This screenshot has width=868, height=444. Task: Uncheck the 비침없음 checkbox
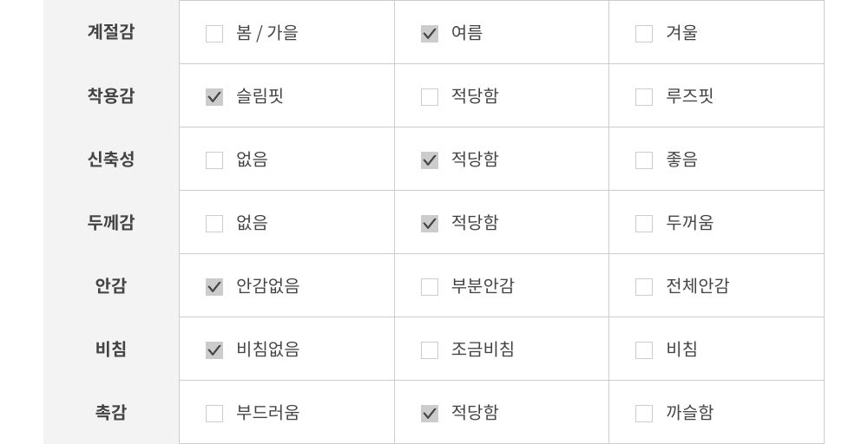coord(214,350)
